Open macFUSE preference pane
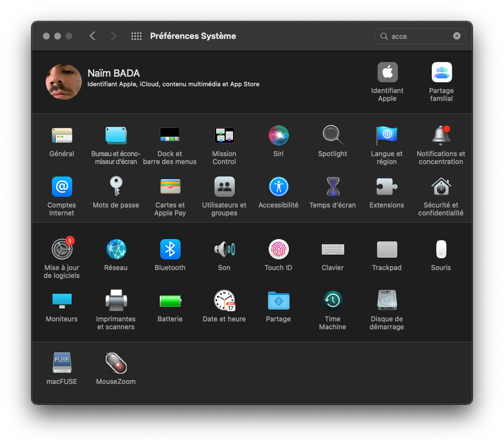Image resolution: width=504 pixels, height=446 pixels. coord(62,363)
